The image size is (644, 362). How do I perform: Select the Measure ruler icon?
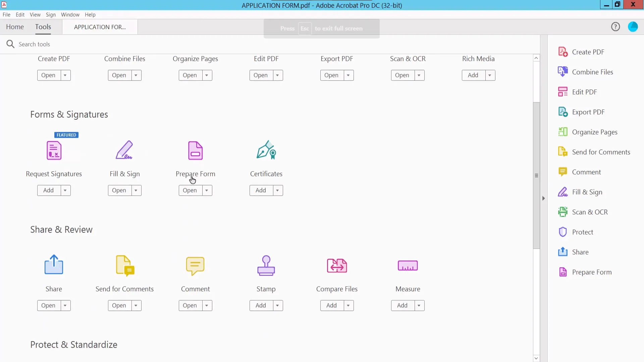click(408, 265)
